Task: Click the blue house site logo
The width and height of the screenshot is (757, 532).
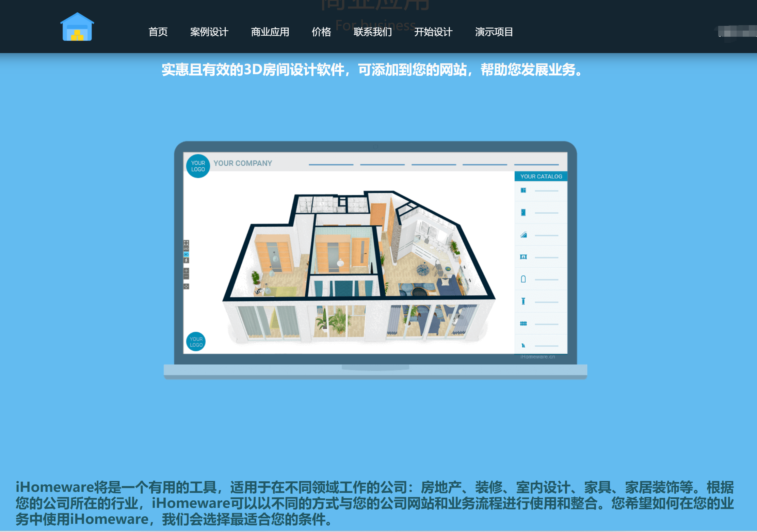Action: (x=77, y=27)
